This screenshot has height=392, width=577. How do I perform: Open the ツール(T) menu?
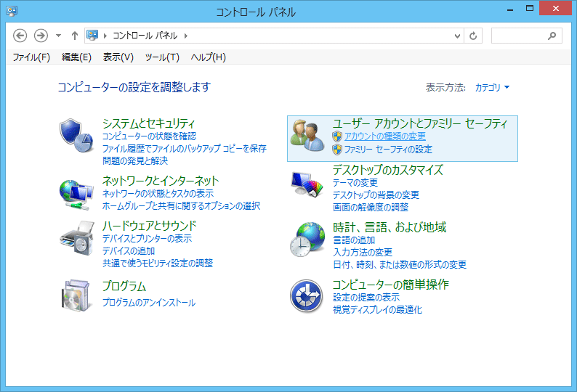162,57
